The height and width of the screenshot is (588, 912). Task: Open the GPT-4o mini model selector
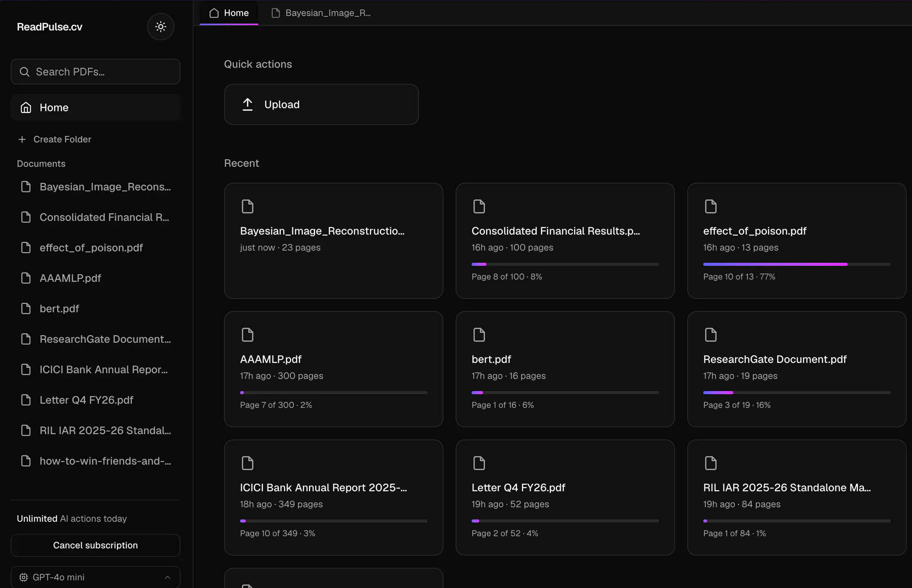click(x=96, y=577)
